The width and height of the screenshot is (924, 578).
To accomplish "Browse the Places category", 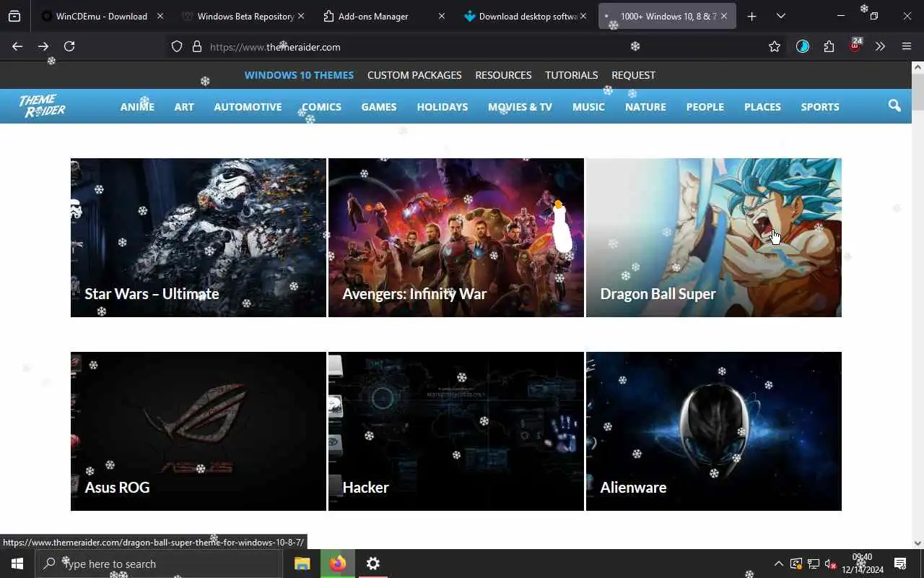I will (x=762, y=107).
